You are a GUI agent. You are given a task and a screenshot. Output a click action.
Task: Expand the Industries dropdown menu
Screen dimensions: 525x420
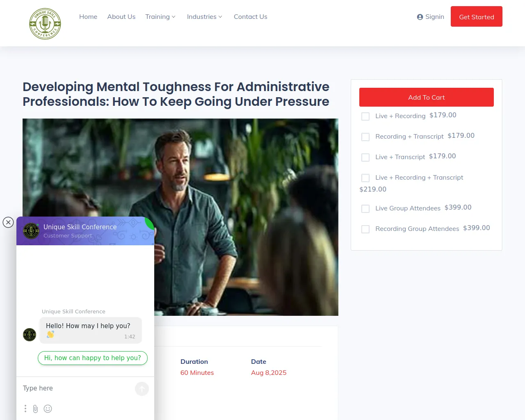(x=205, y=17)
